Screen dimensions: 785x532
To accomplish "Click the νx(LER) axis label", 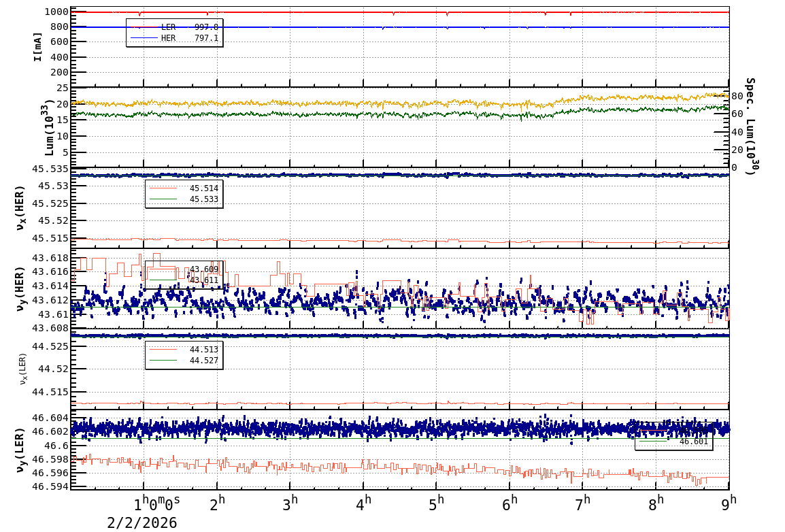I will (23, 369).
